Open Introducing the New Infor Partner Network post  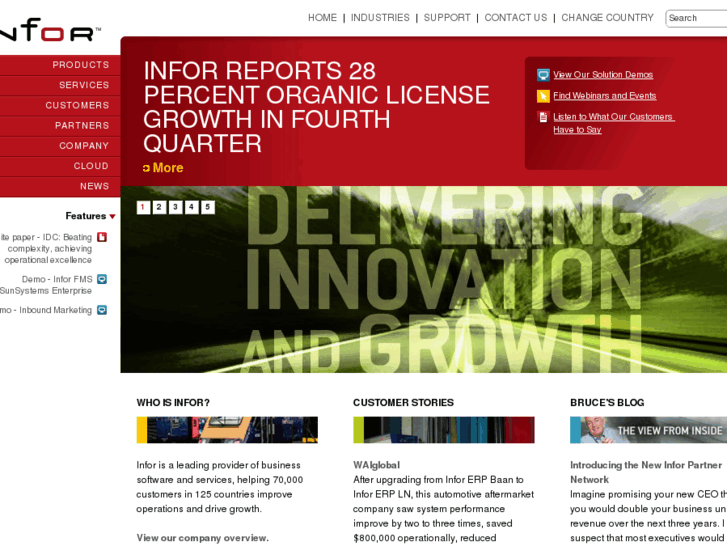[x=646, y=472]
